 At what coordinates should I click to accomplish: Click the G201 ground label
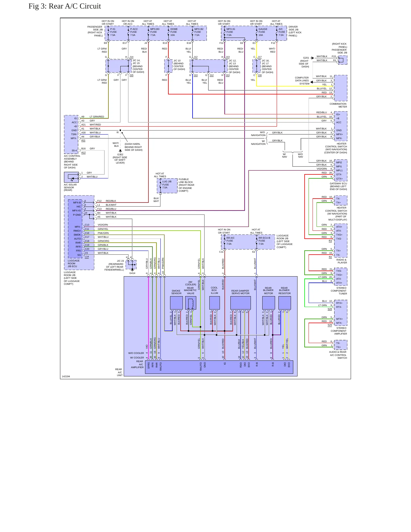tap(306, 58)
